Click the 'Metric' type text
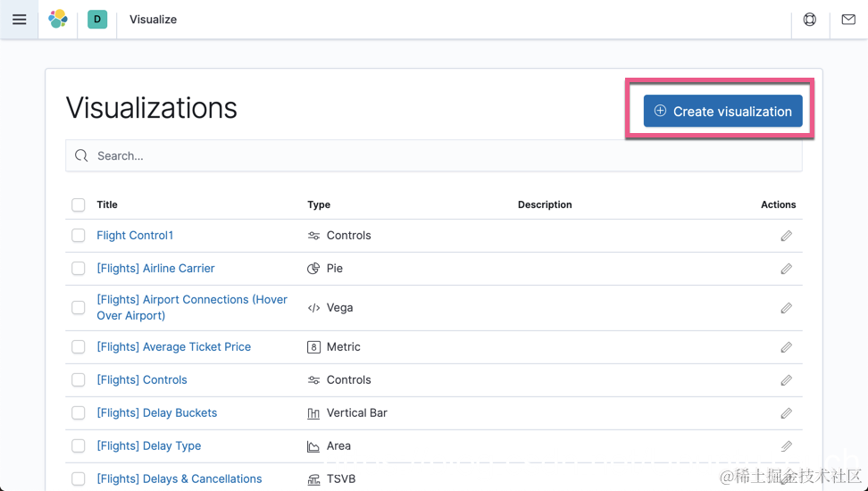Viewport: 868px width, 491px height. pos(343,346)
